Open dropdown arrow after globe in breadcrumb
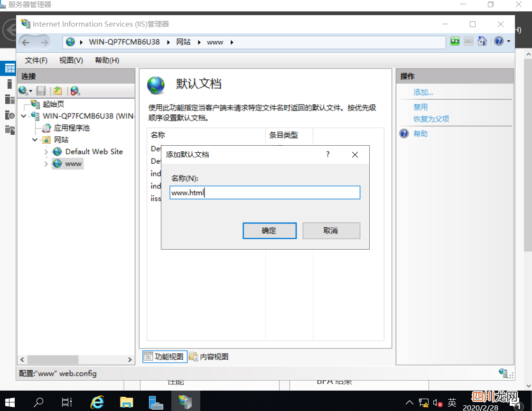Screen dimensions: 532x411 coord(81,42)
